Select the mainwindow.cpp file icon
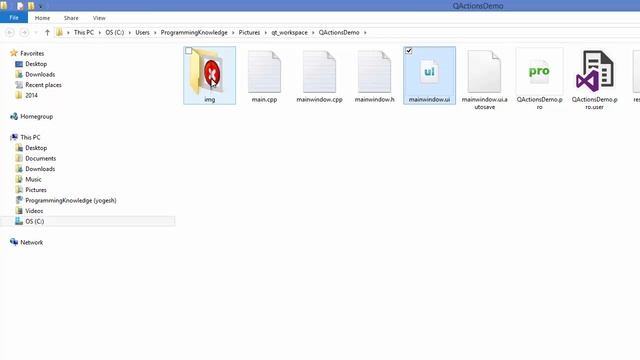This screenshot has height=360, width=640. pyautogui.click(x=319, y=72)
